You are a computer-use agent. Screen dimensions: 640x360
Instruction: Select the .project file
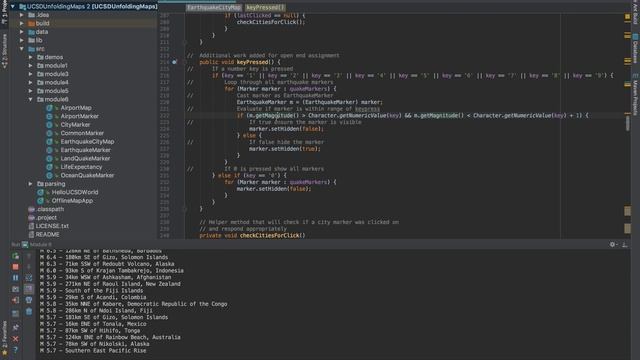(46, 218)
